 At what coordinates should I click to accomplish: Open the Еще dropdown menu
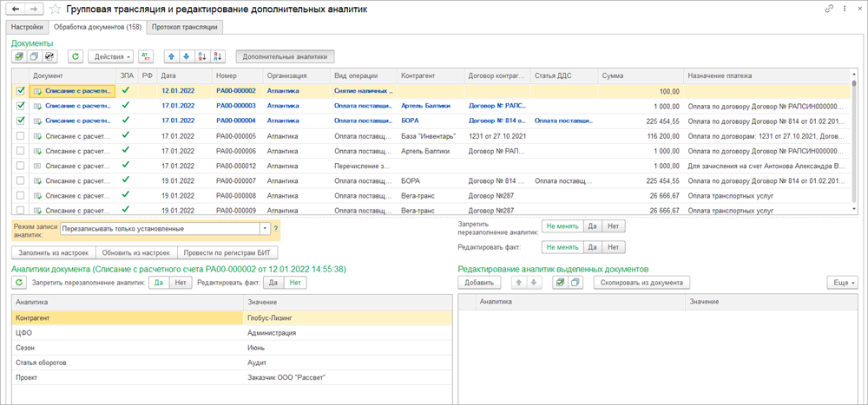click(x=841, y=282)
